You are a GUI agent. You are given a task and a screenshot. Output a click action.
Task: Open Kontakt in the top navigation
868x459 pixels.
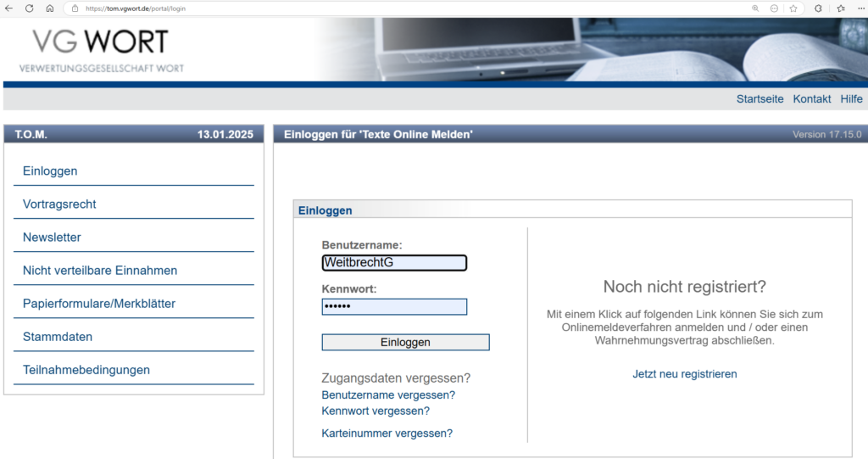(812, 99)
